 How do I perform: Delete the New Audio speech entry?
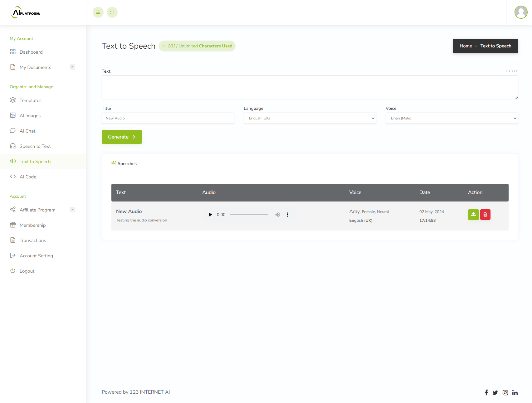click(x=485, y=215)
